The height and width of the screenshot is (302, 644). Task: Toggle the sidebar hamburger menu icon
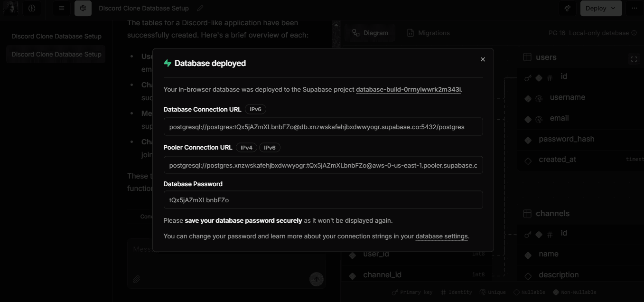(x=61, y=8)
